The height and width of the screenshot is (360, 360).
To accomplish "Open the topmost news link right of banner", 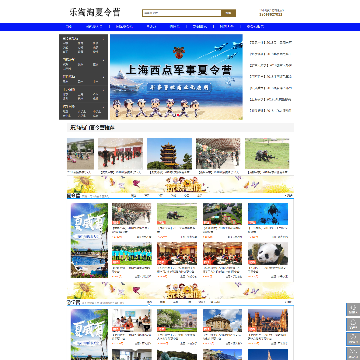I will (271, 43).
